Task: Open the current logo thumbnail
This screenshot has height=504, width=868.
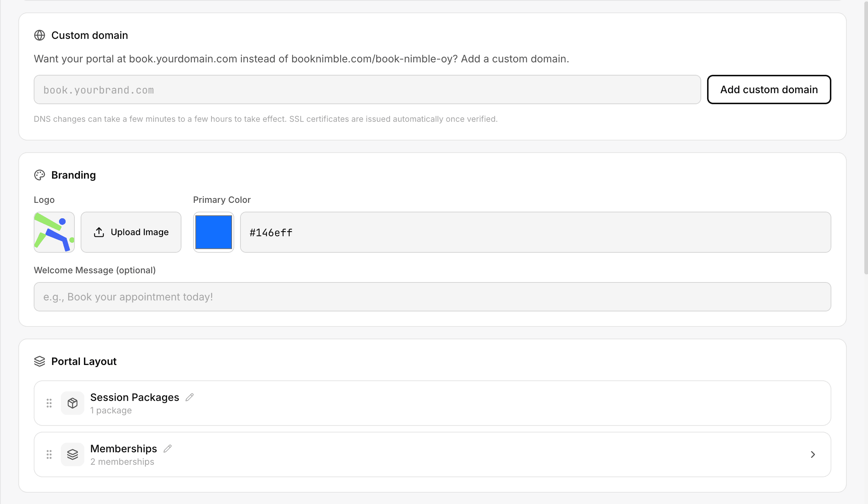Action: click(54, 232)
